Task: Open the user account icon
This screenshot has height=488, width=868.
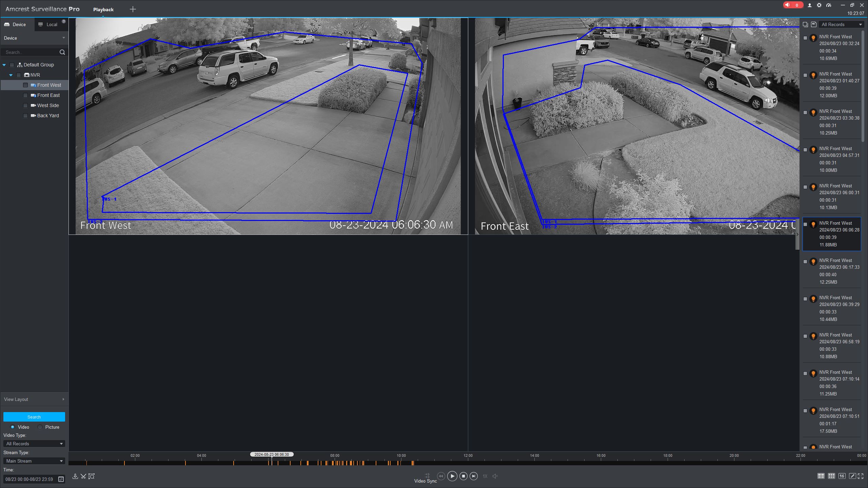Action: click(x=810, y=5)
